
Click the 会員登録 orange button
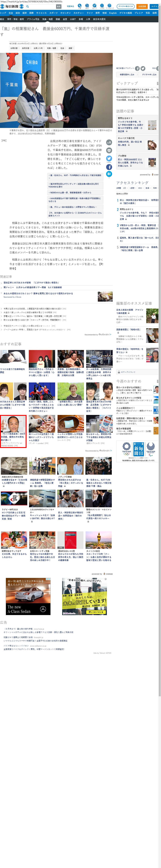[x=142, y=6]
